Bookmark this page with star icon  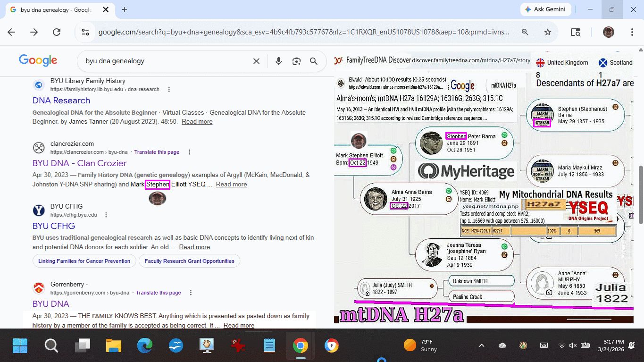pos(547,32)
